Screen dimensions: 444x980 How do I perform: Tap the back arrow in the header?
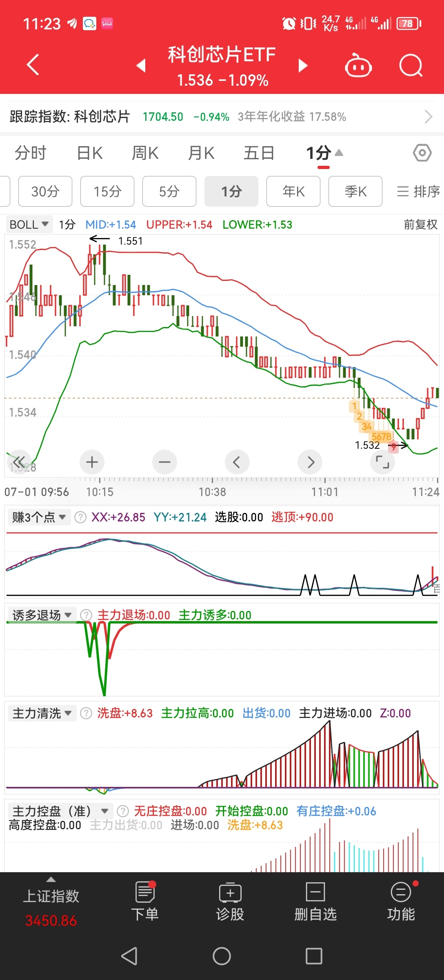[33, 65]
